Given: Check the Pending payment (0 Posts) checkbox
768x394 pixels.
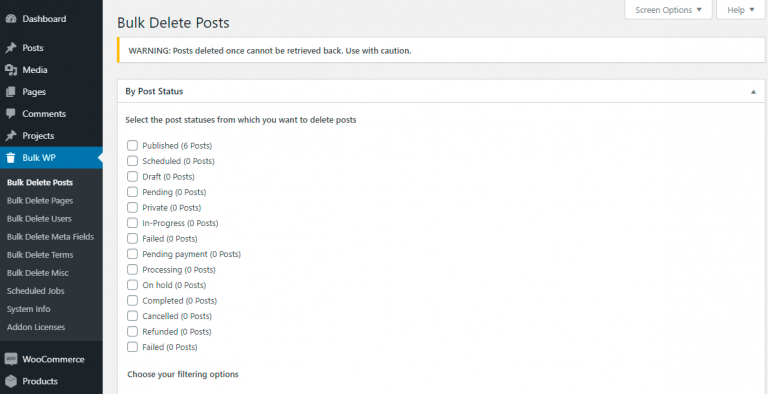Looking at the screenshot, I should (132, 254).
